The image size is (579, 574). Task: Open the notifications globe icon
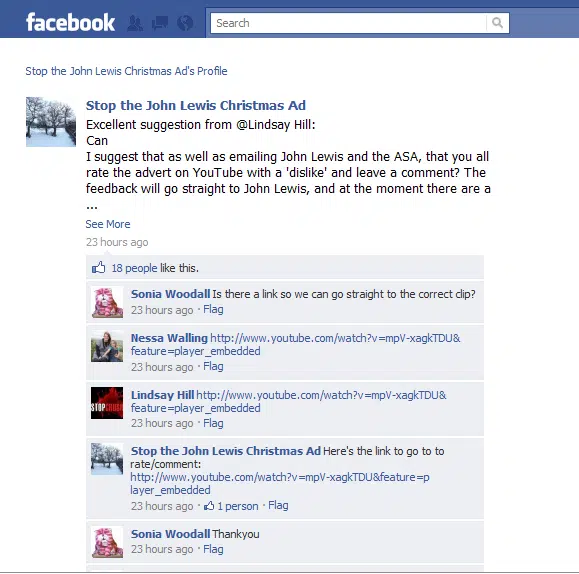[x=185, y=23]
